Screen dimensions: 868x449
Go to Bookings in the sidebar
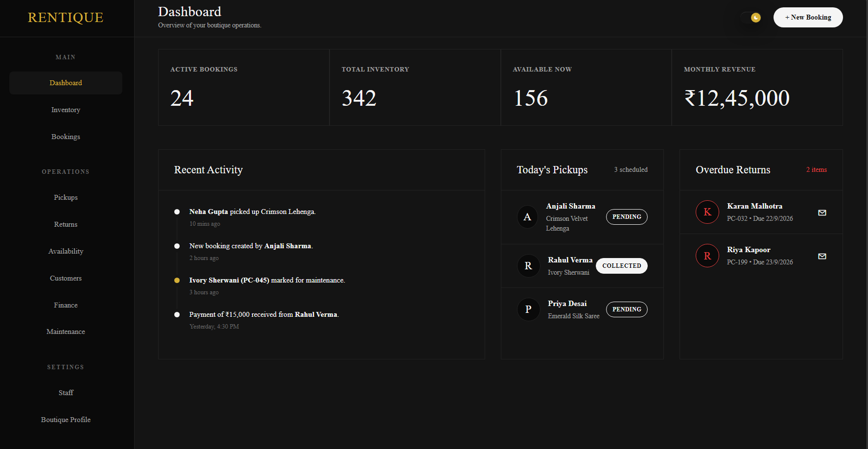[x=66, y=137]
